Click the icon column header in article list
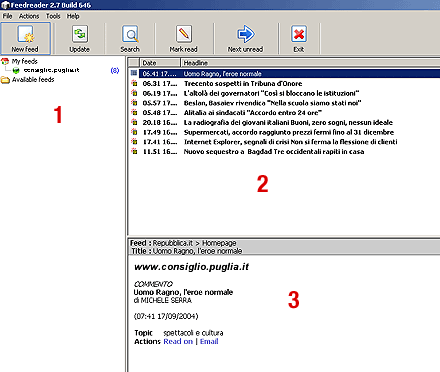The height and width of the screenshot is (372, 440). coord(134,62)
